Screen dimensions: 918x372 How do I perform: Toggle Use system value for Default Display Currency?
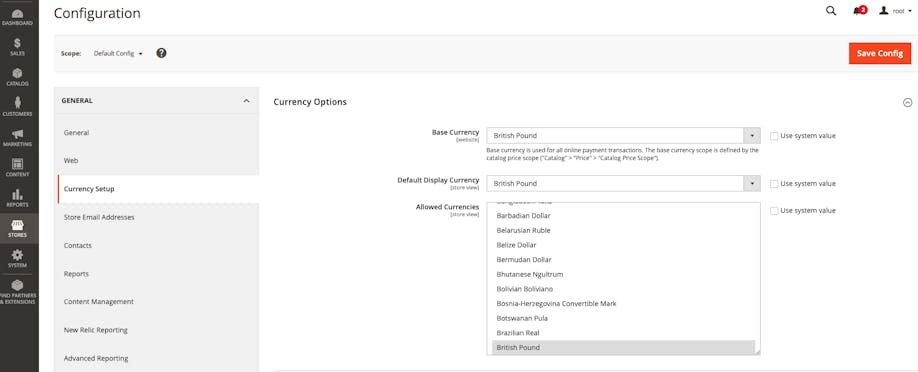[774, 184]
